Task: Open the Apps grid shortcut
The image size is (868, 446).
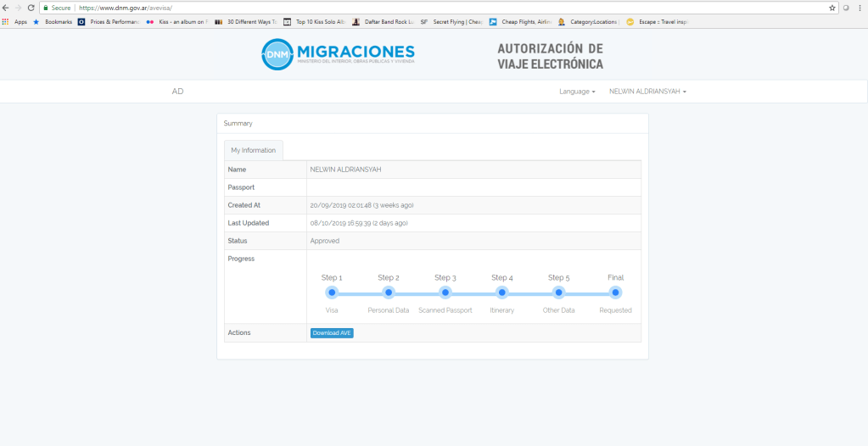Action: pyautogui.click(x=14, y=22)
